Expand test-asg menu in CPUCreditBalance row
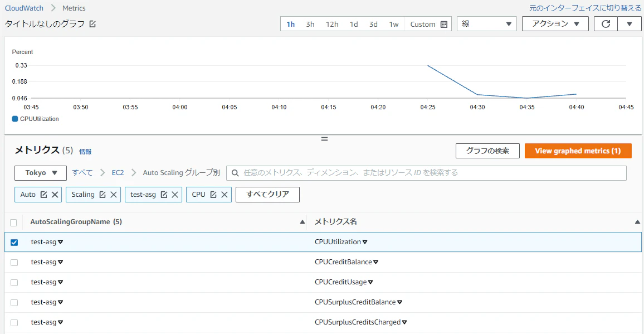Screen dimensions: 644x334 tap(60, 262)
